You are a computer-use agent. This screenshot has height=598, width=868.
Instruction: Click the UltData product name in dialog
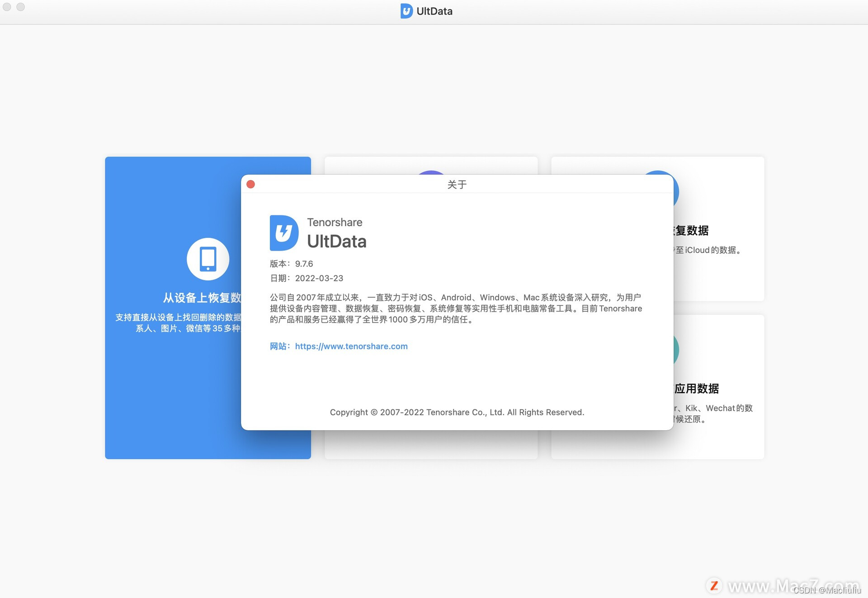click(337, 242)
